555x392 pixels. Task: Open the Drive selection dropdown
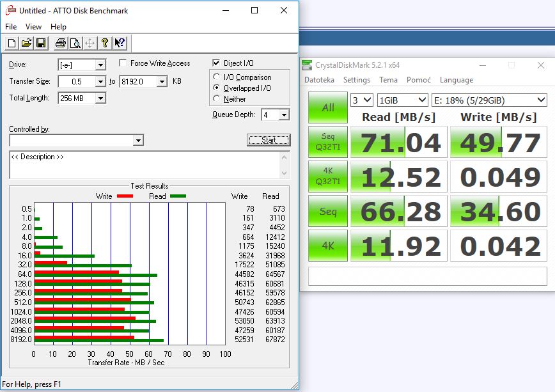click(x=100, y=65)
